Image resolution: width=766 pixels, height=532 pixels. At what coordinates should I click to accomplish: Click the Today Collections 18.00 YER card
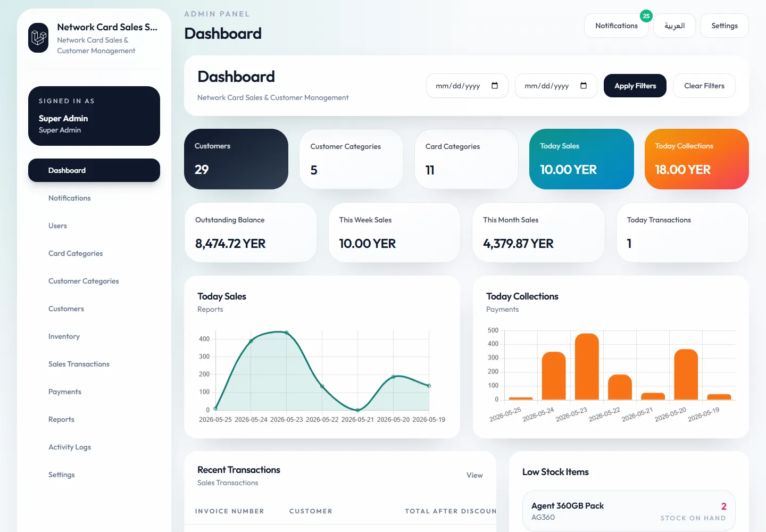pyautogui.click(x=697, y=159)
